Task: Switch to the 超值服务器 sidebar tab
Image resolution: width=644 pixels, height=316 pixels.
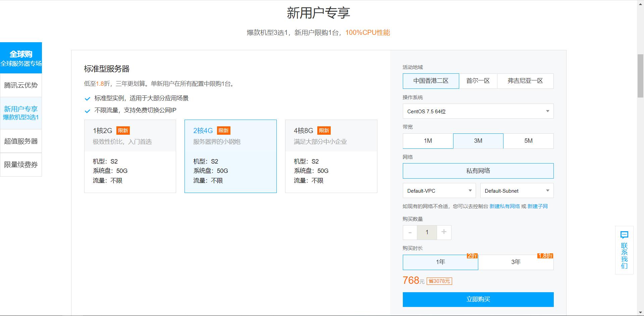Action: 21,140
